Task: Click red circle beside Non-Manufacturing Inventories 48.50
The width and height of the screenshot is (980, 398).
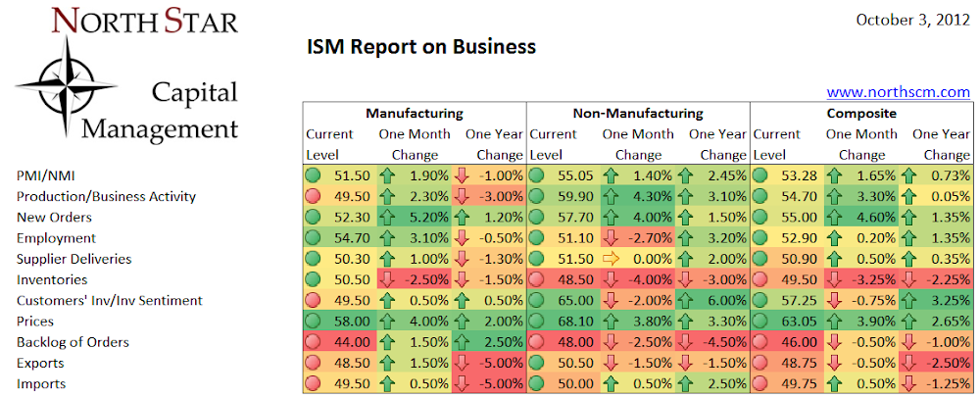Action: [x=537, y=280]
